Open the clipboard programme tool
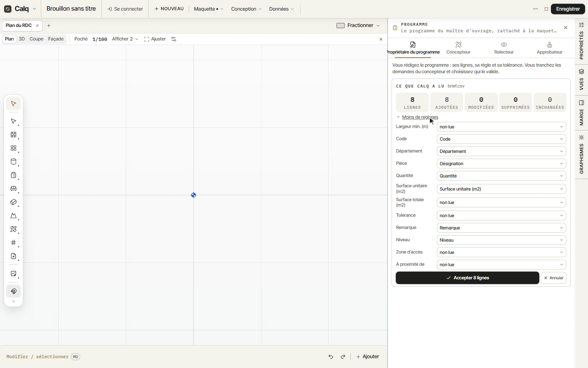 point(13,175)
